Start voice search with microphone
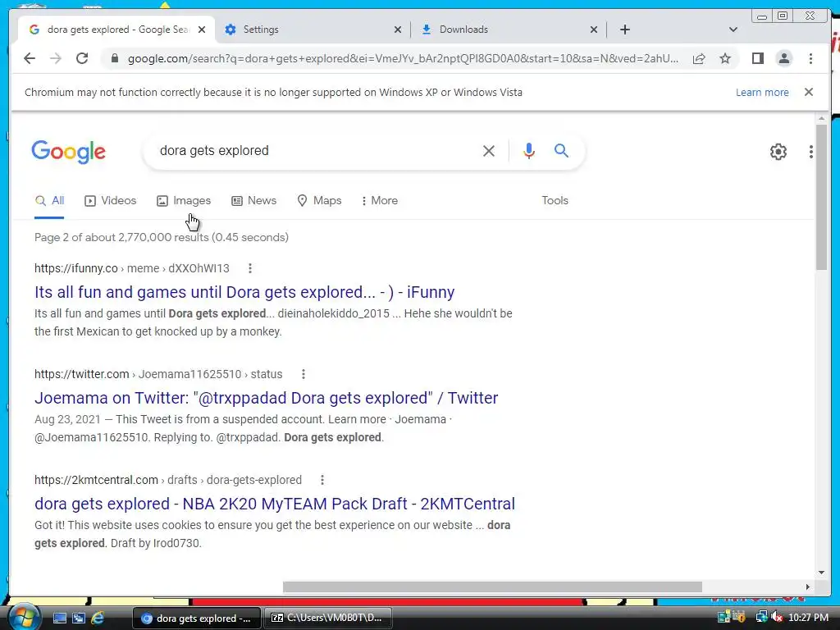Screen dimensions: 840x630 coord(529,151)
